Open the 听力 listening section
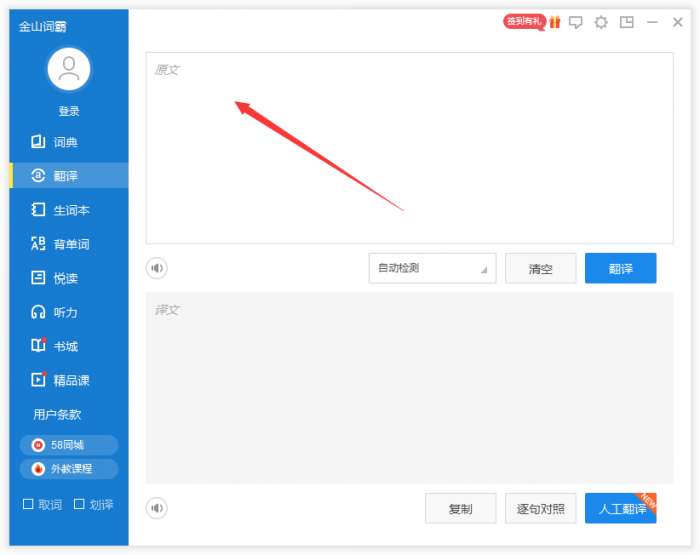Screen dimensions: 700x555 point(69,312)
